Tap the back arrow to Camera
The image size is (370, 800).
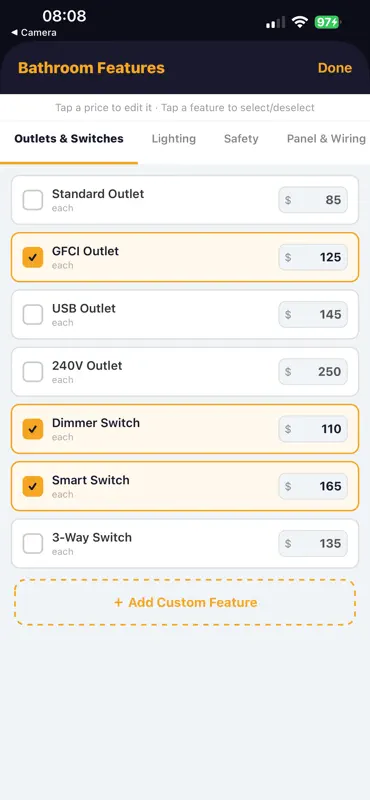(34, 33)
